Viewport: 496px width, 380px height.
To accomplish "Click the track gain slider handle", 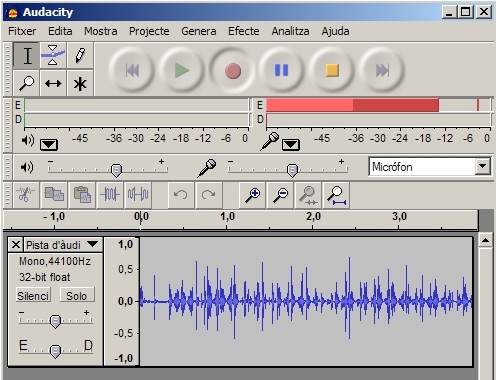I will (x=55, y=321).
